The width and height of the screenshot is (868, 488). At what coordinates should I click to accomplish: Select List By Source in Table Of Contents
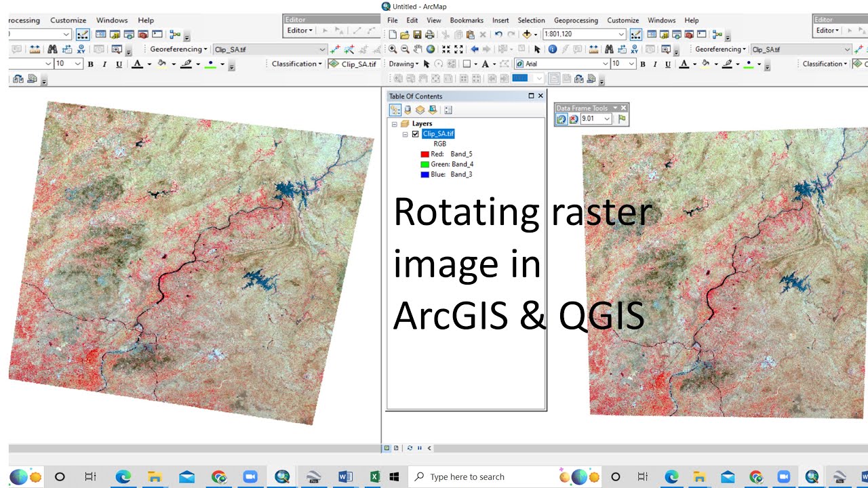(x=408, y=110)
